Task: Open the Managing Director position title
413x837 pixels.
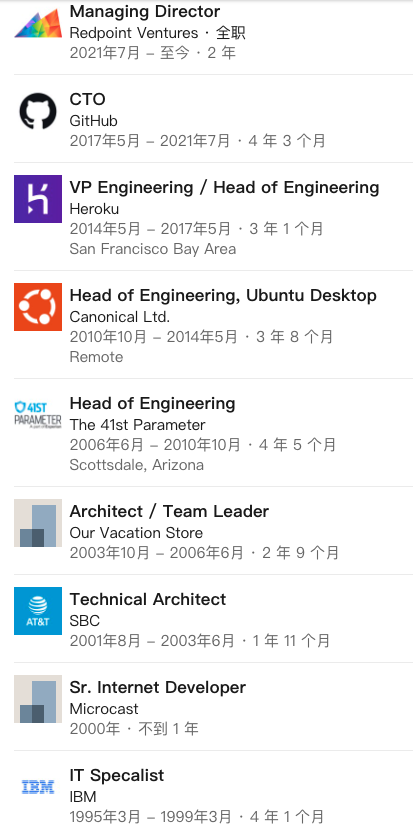Action: pyautogui.click(x=145, y=11)
